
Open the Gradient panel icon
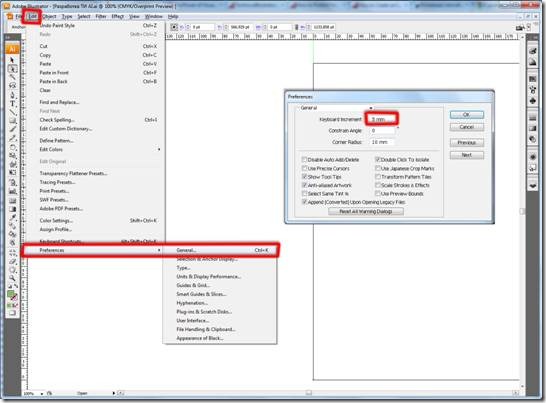point(532,129)
